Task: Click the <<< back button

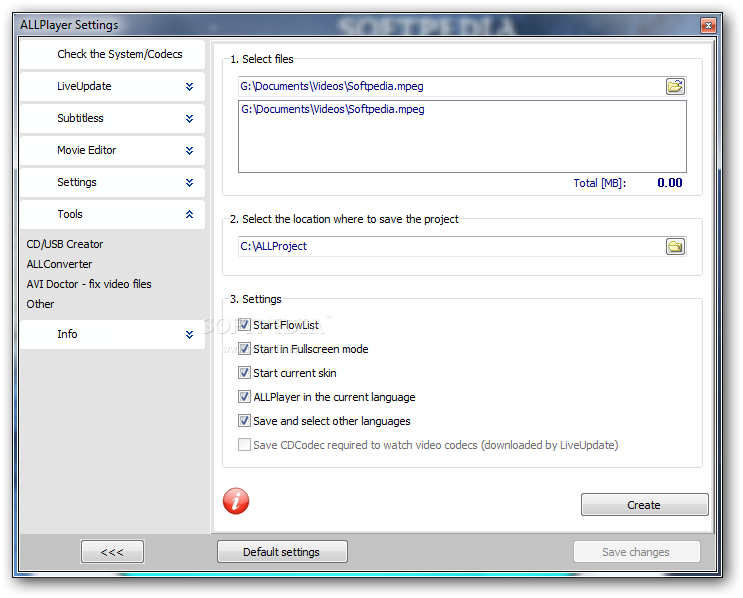Action: point(112,552)
